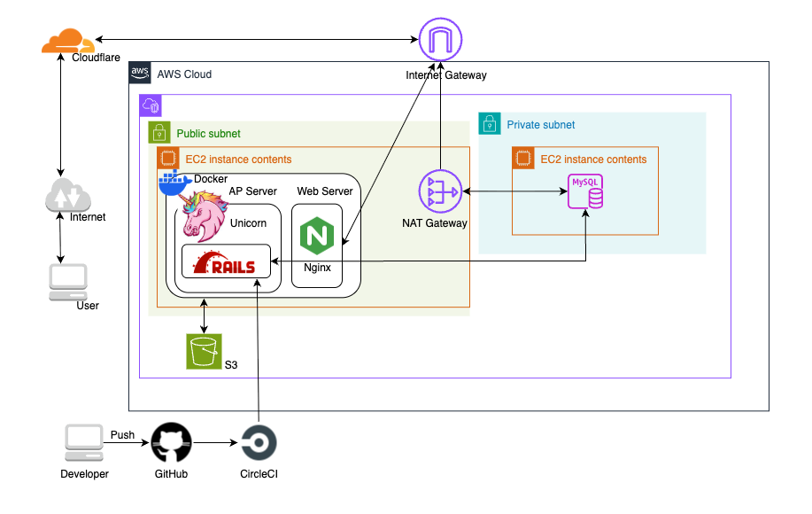Click the orange Cloudflare cloud icon
812x514 pixels.
coord(67,40)
